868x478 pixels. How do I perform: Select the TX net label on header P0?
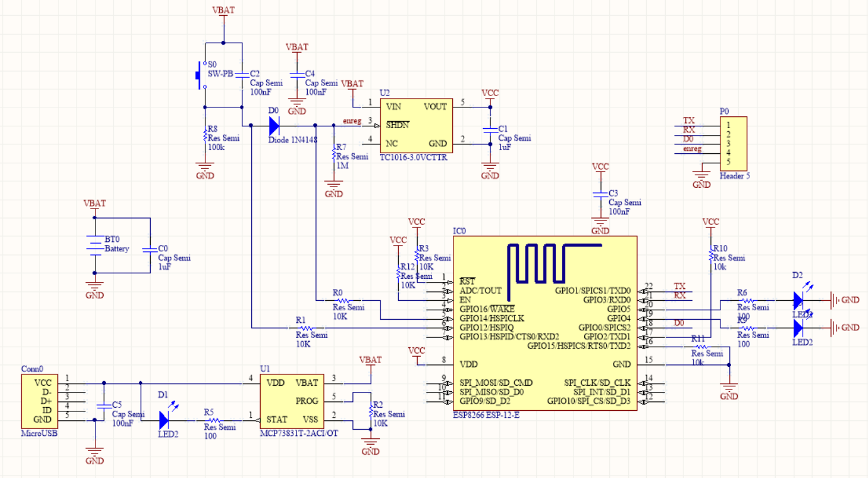tap(688, 121)
